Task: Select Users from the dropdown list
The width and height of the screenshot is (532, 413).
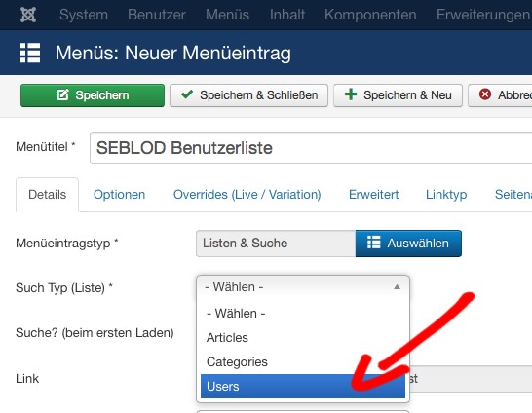Action: [303, 386]
